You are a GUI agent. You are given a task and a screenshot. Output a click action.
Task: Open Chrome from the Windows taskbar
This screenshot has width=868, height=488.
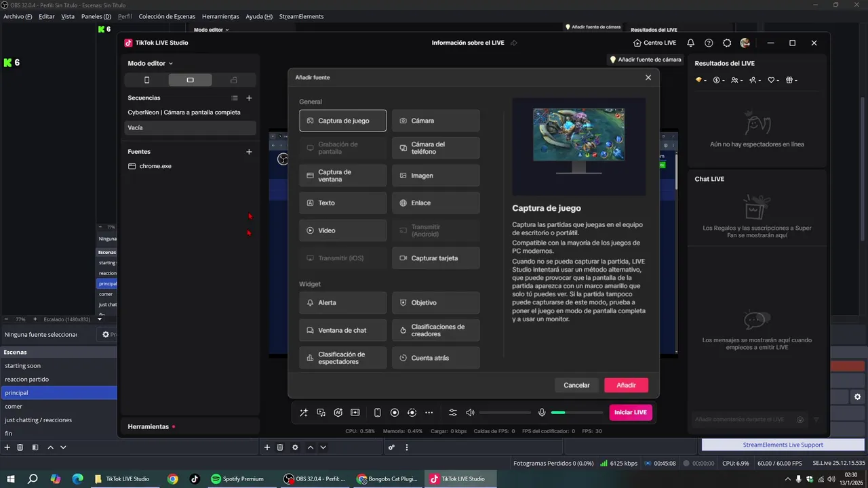[173, 479]
